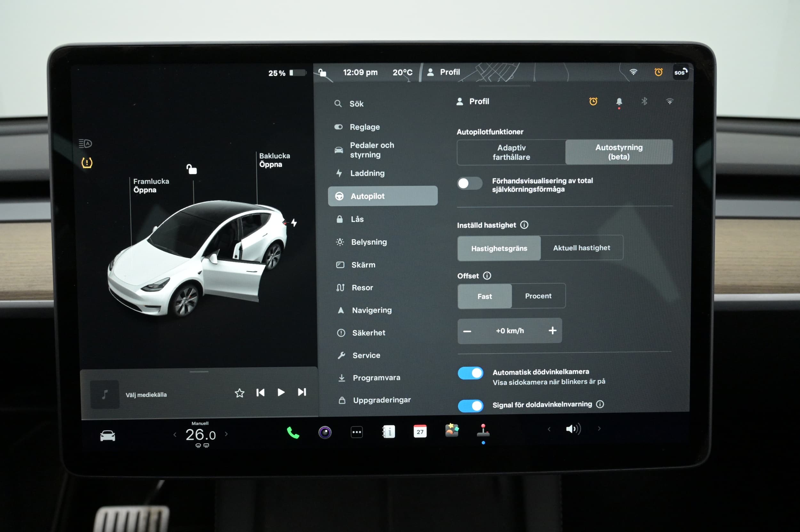
Task: Tap the unlock padlock above the car
Action: (x=191, y=169)
